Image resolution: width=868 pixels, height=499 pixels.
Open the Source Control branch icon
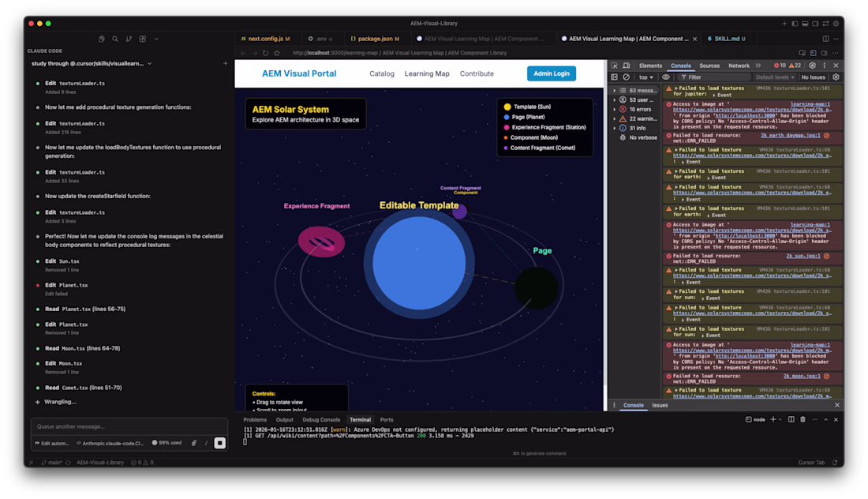(129, 39)
